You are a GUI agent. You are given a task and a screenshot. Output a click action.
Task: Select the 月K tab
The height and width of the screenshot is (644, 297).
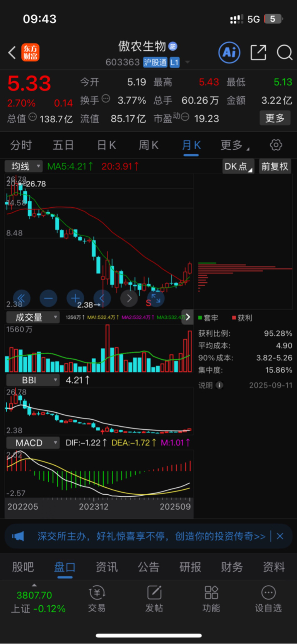pos(191,145)
